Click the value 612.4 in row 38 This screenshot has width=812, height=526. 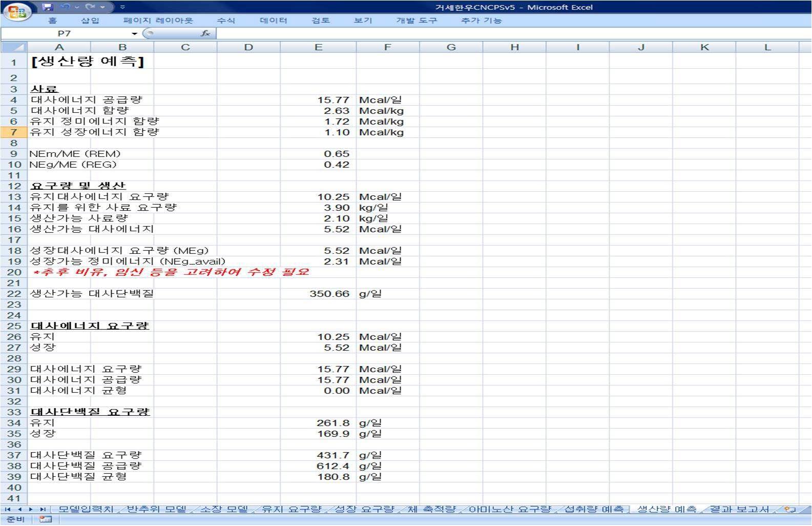click(x=333, y=466)
